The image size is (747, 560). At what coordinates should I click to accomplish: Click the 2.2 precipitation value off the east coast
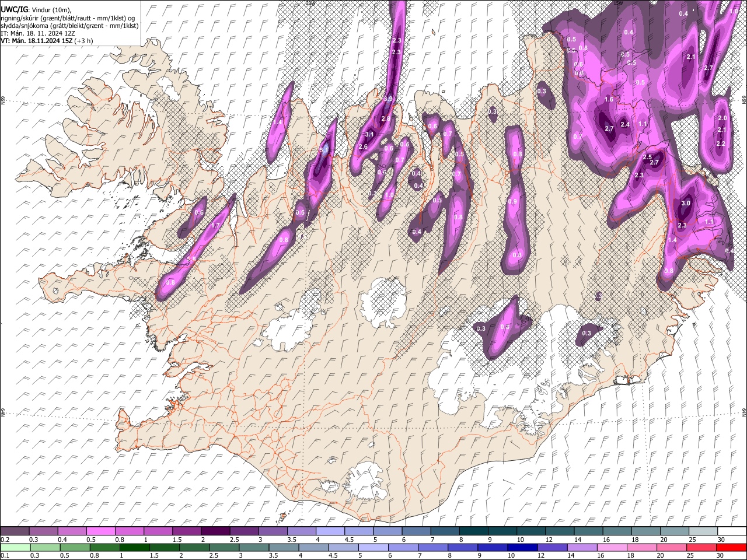[720, 144]
